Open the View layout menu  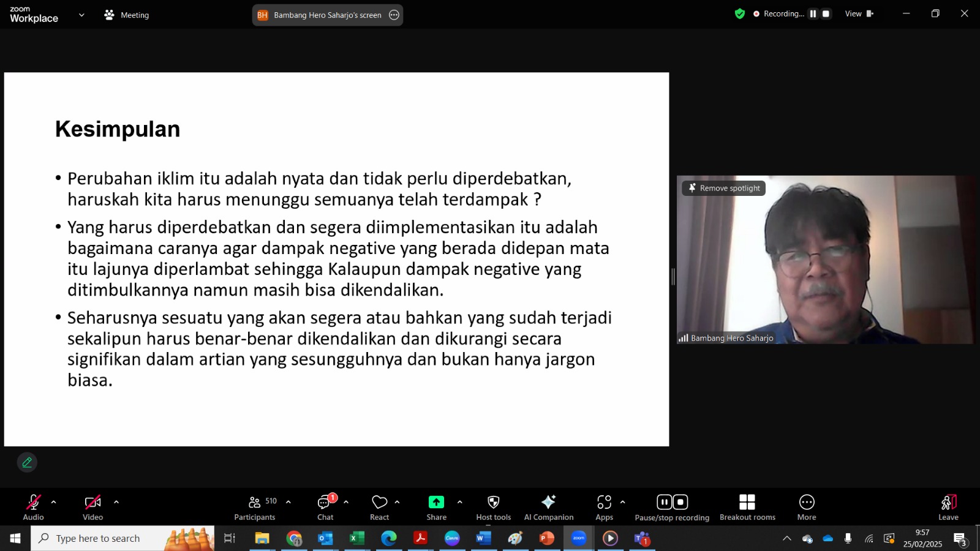pos(859,13)
